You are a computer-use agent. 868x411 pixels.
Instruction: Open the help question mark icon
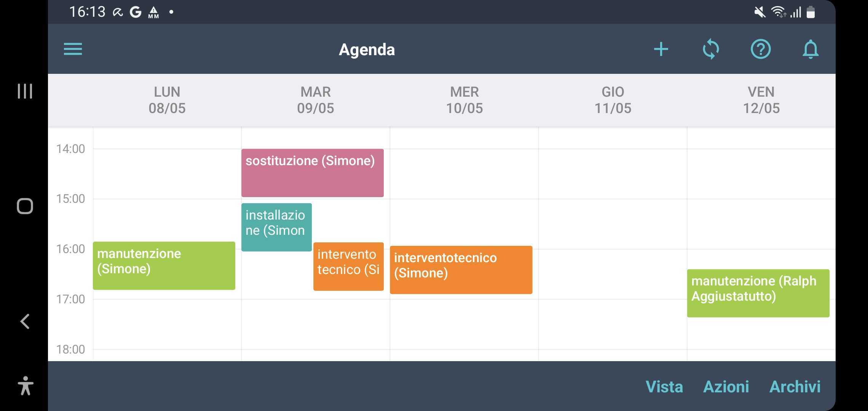pos(761,49)
